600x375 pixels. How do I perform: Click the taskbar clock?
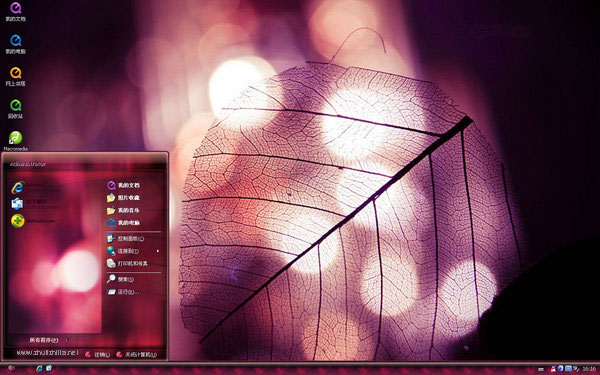(x=589, y=369)
